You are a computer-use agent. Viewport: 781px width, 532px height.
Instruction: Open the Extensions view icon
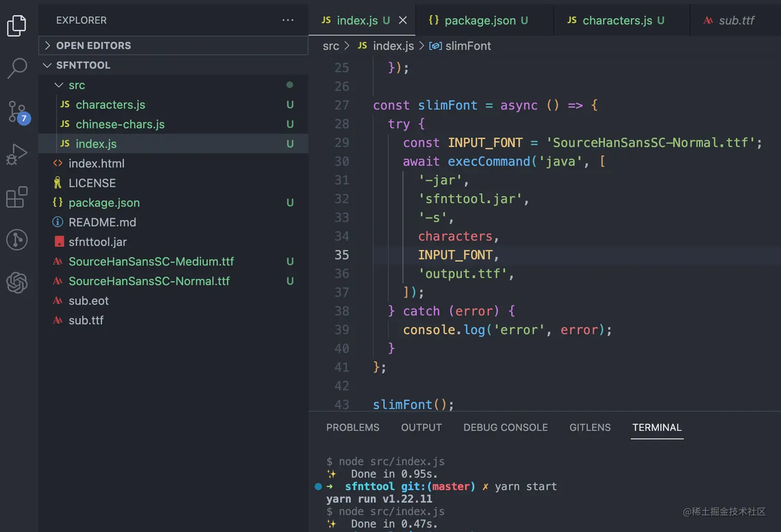[x=17, y=197]
